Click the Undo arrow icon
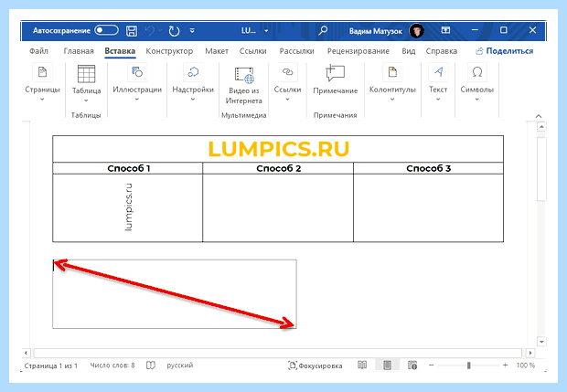The image size is (567, 392). [x=150, y=31]
